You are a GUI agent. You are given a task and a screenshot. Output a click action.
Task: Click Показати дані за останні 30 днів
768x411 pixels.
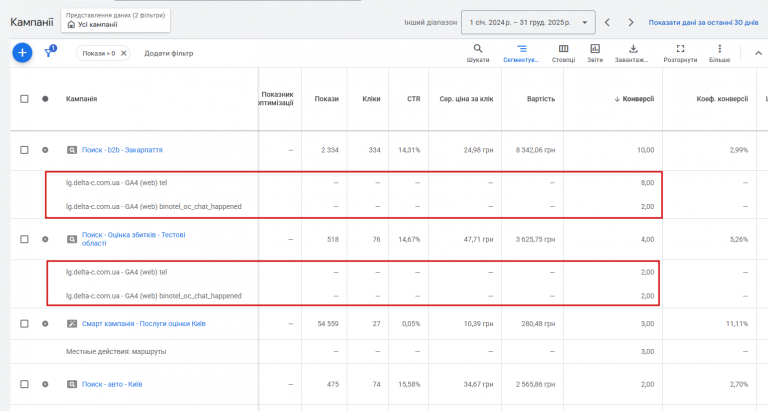click(703, 21)
